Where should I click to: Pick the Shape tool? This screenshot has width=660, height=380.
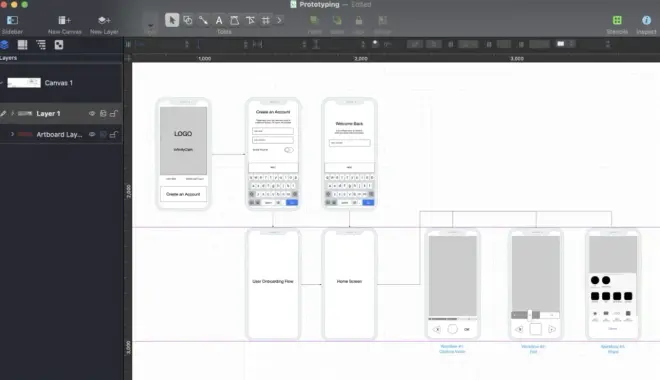(x=188, y=20)
